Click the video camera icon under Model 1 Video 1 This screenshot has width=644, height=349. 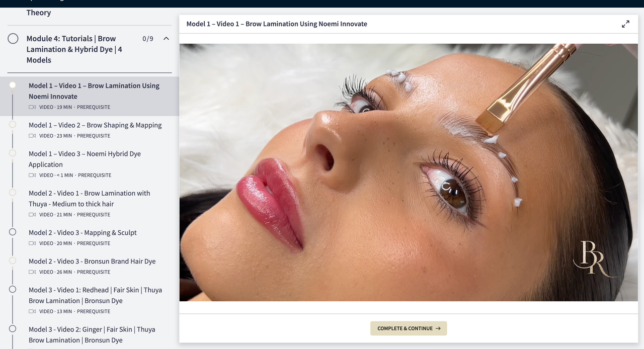32,107
